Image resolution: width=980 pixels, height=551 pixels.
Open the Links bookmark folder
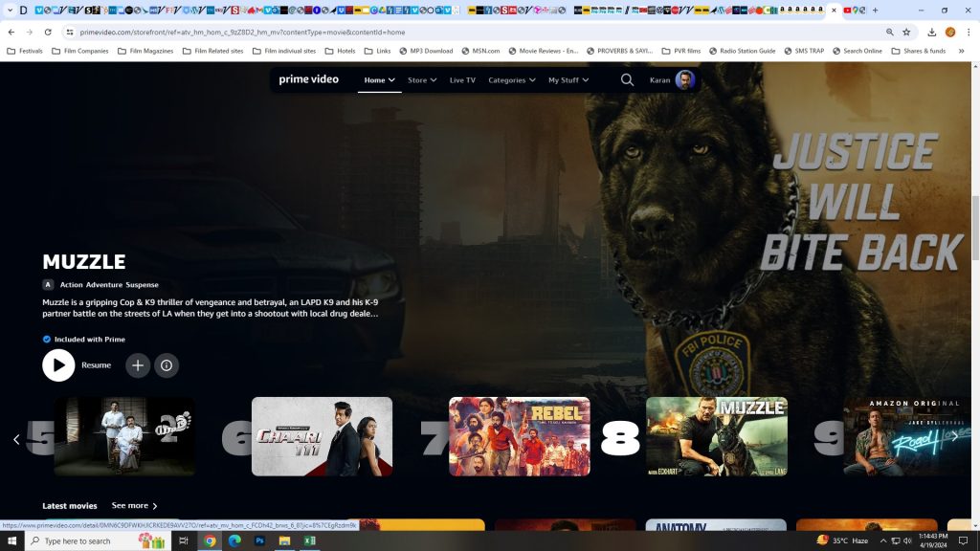[x=377, y=51]
